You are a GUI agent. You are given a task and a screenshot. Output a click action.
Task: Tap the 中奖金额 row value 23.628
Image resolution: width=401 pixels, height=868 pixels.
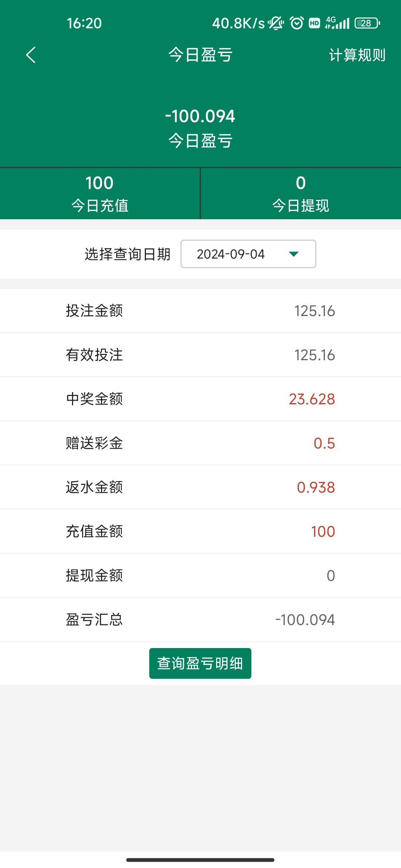(312, 399)
